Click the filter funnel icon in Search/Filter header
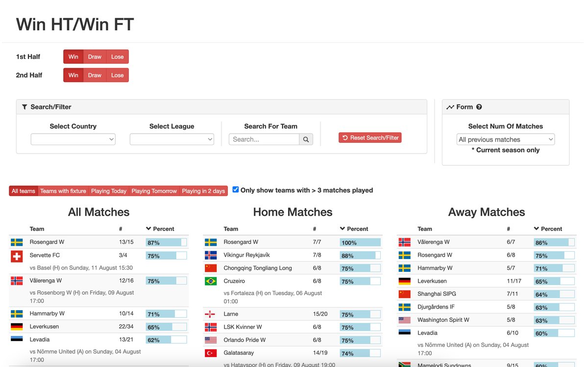This screenshot has height=367, width=588. coord(24,107)
